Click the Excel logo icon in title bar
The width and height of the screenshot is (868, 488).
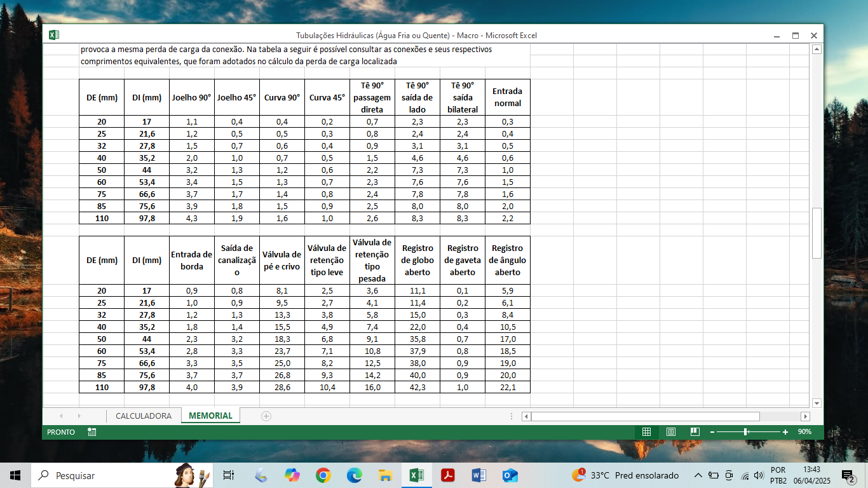click(54, 35)
